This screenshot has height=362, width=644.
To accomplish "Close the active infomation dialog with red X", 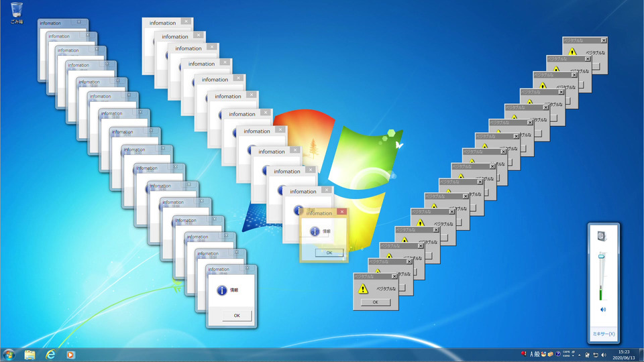I will tap(341, 212).
